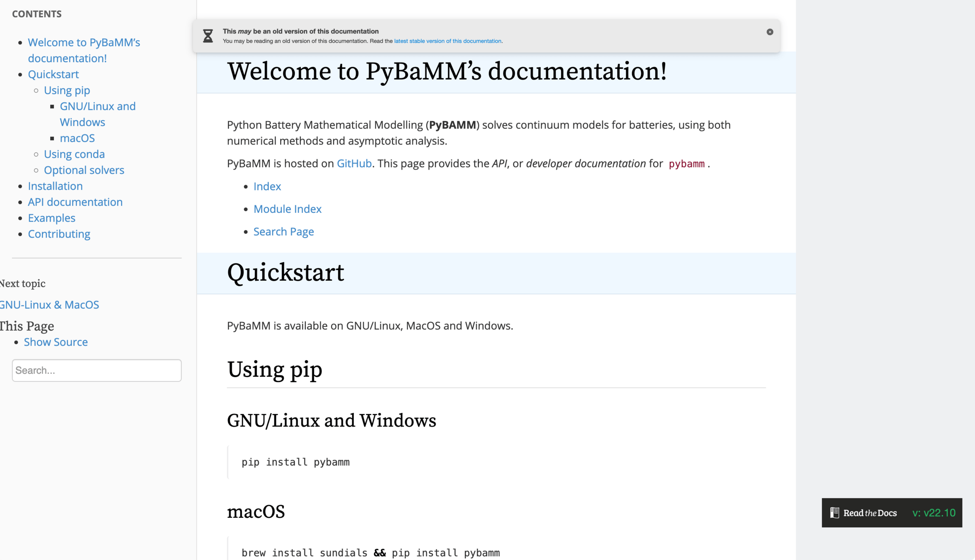The image size is (975, 560).
Task: Go to next topic GNU-Linux & MacOS
Action: click(49, 305)
